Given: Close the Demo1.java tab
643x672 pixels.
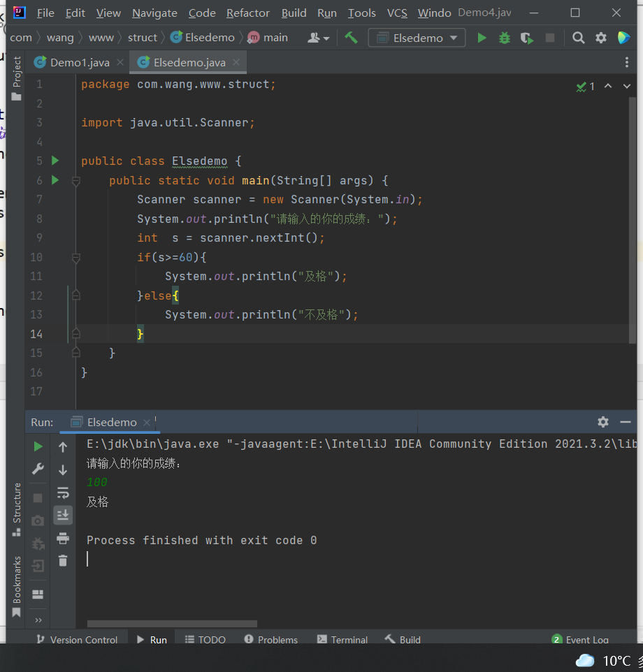Looking at the screenshot, I should 120,63.
